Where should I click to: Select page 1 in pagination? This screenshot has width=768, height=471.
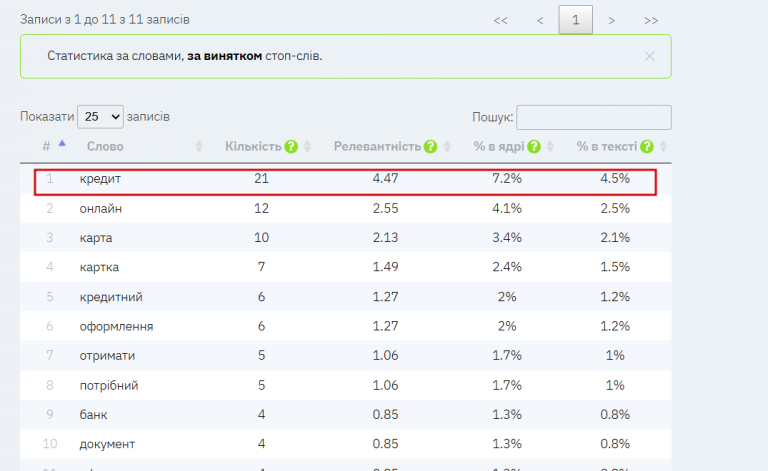(576, 20)
